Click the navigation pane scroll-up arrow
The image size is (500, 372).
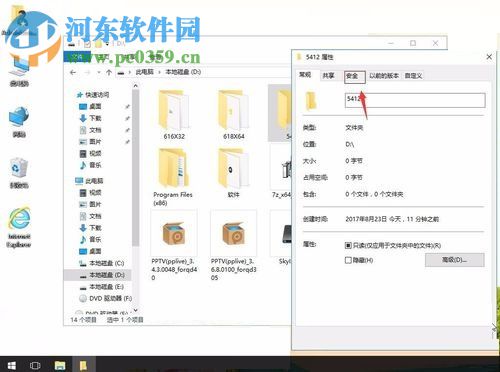click(135, 86)
